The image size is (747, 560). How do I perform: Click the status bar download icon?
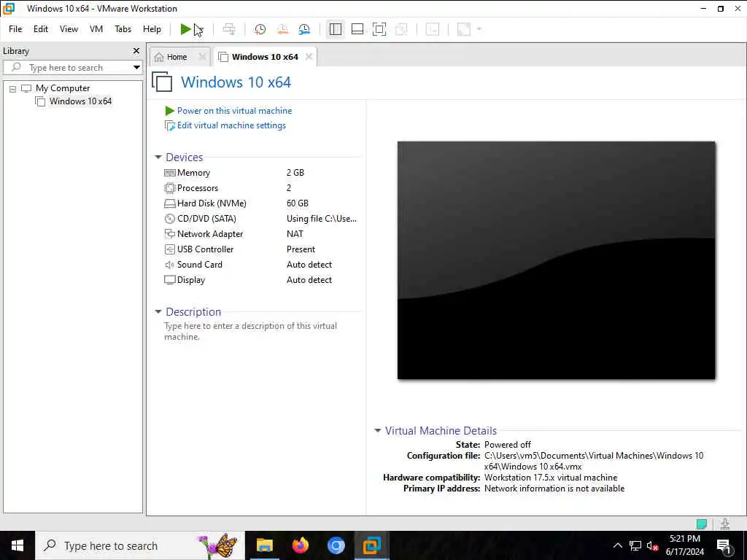coord(725,524)
